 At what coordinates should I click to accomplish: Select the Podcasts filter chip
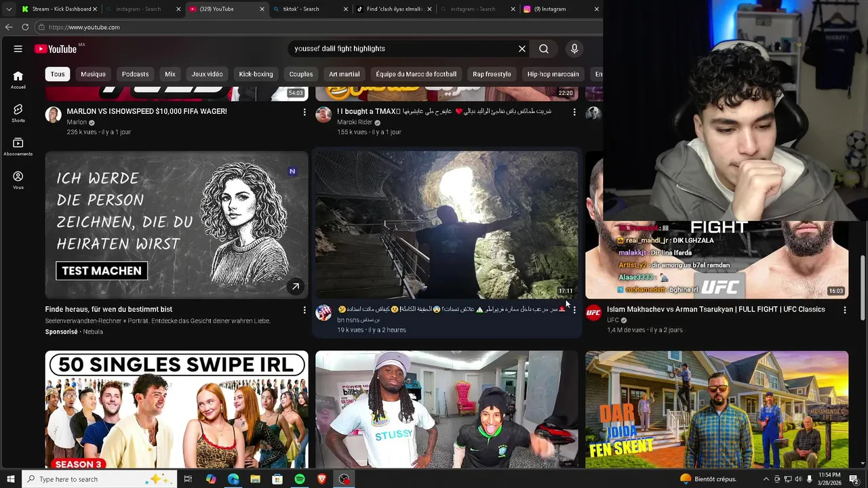(135, 74)
